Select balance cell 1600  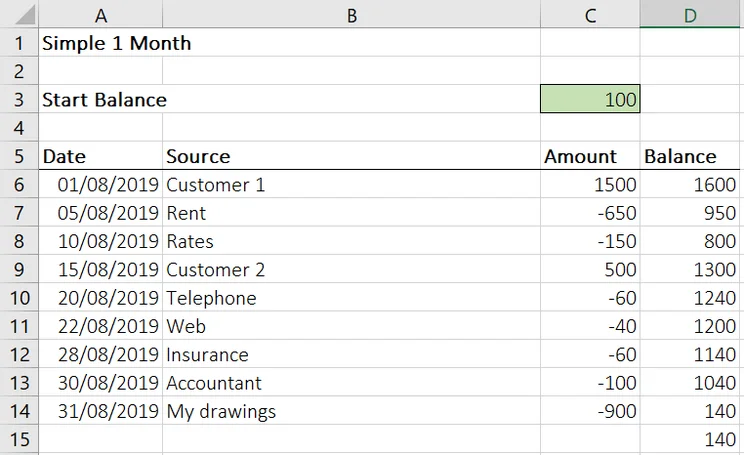coord(690,184)
